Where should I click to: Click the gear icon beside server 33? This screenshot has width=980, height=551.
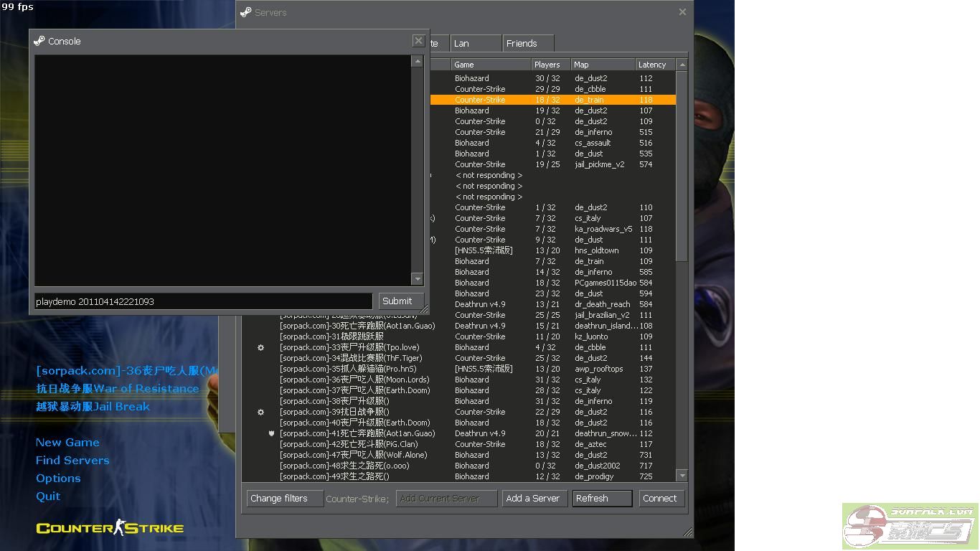[x=261, y=347]
